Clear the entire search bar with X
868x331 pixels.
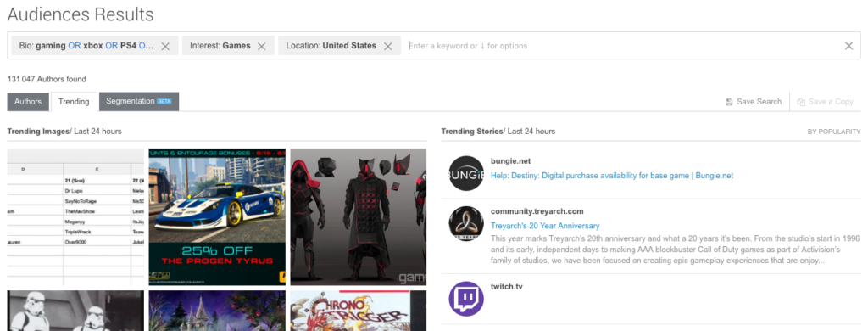point(849,46)
